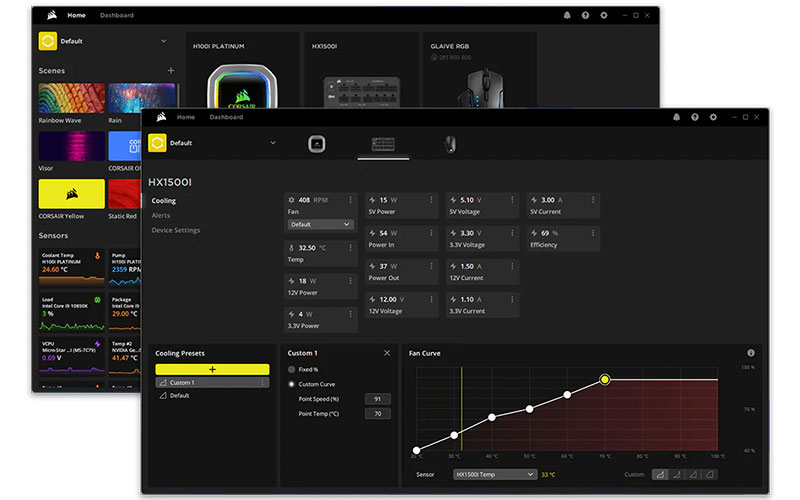This screenshot has width=800, height=500.
Task: Open settings gear in front window
Action: click(x=713, y=117)
